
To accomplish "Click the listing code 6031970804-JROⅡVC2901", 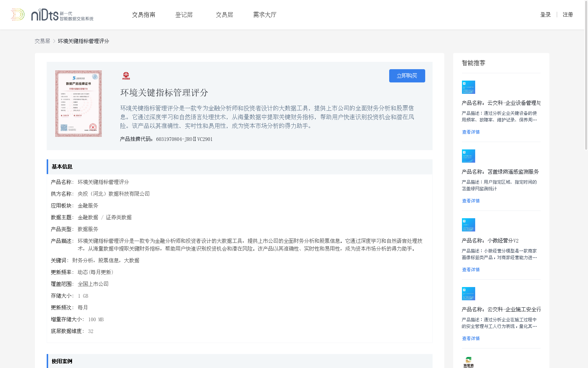I will (x=184, y=139).
